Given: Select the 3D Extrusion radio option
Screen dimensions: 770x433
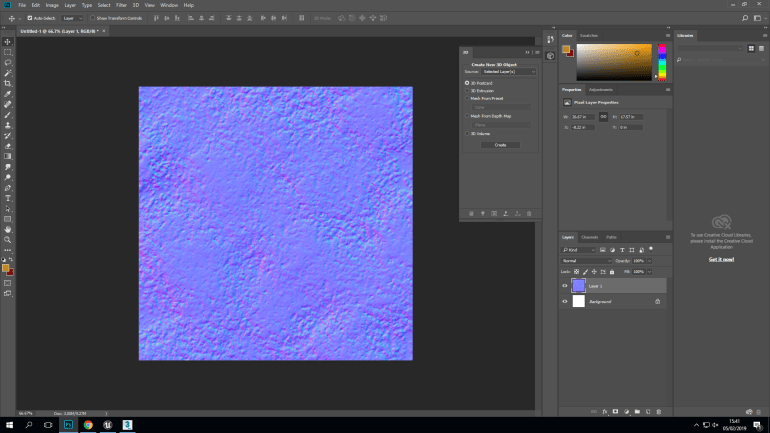Looking at the screenshot, I should click(467, 91).
